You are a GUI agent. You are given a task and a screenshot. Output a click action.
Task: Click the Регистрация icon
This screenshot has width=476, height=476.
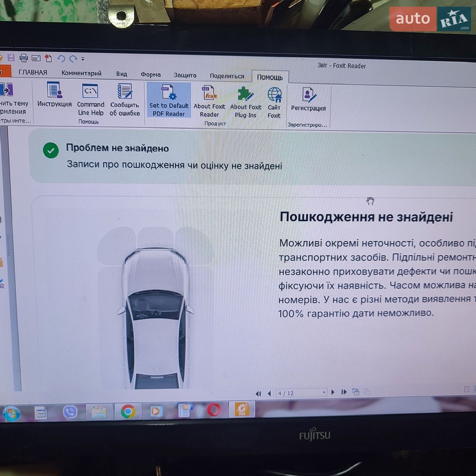click(308, 99)
